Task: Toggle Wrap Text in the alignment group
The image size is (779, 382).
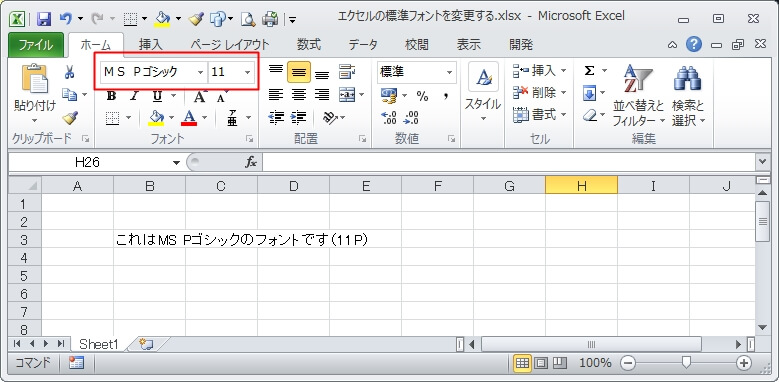Action: [x=346, y=73]
